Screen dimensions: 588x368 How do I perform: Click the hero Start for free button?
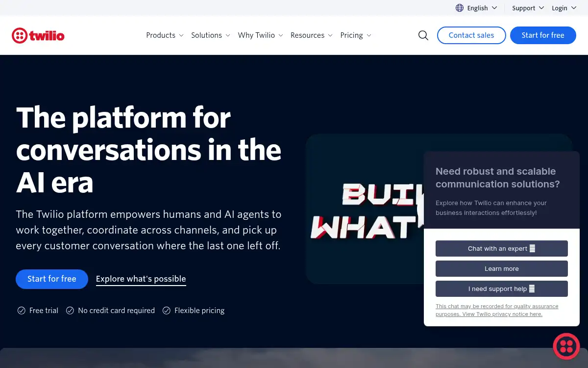[52, 279]
